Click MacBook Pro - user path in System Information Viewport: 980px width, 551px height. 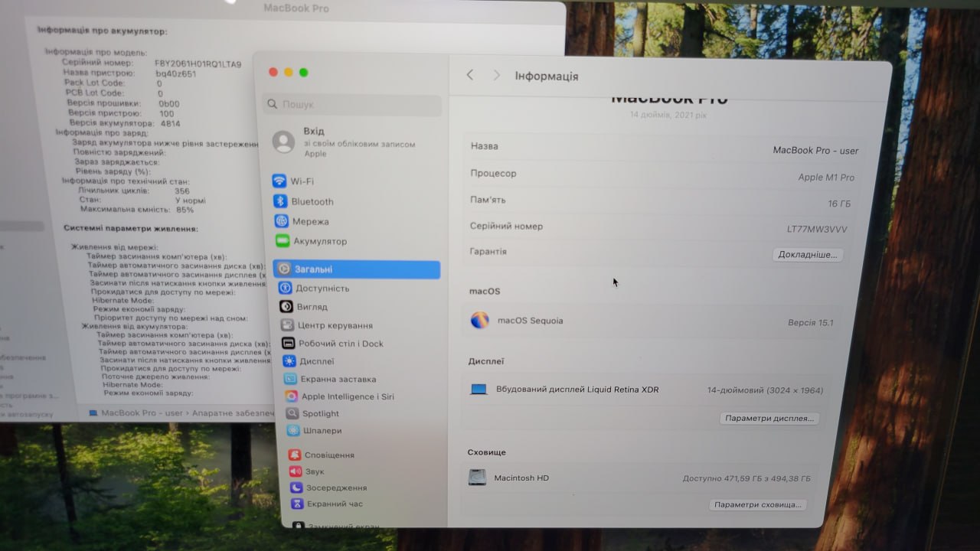(142, 412)
